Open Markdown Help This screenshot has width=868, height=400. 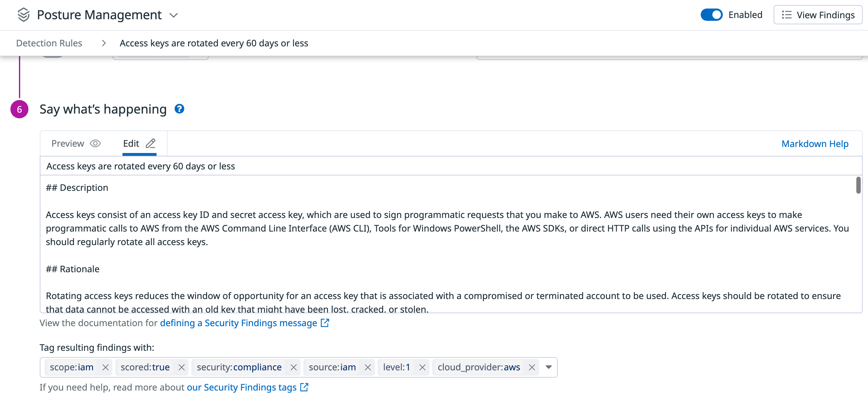point(815,144)
